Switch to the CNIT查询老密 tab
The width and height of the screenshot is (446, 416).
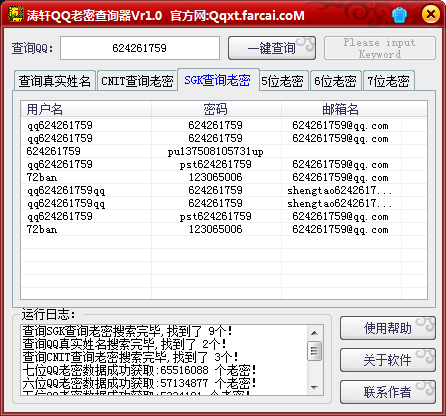pos(137,81)
